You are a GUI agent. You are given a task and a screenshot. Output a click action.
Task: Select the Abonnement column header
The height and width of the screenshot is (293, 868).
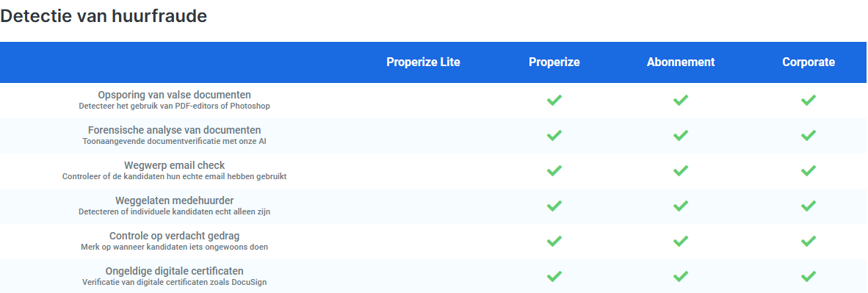pos(681,62)
